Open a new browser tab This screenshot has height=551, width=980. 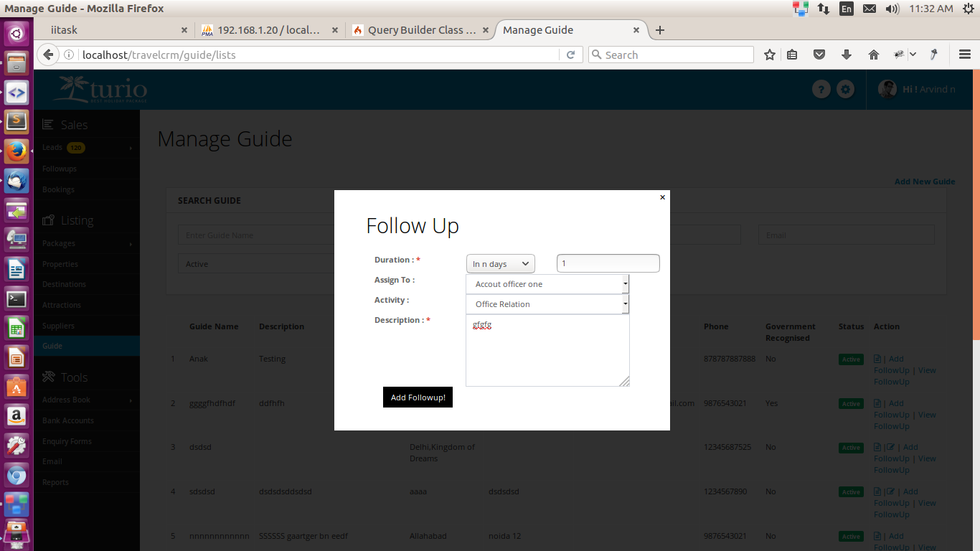[x=660, y=30]
